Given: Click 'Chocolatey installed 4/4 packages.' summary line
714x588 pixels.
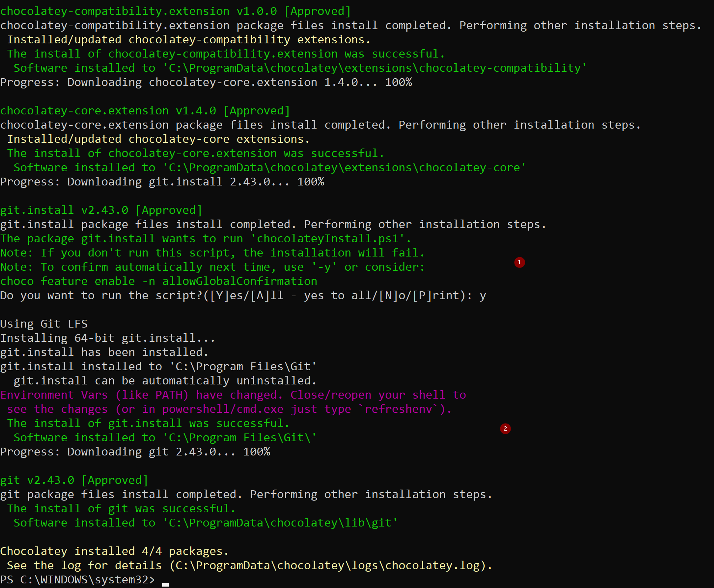Looking at the screenshot, I should (x=114, y=551).
